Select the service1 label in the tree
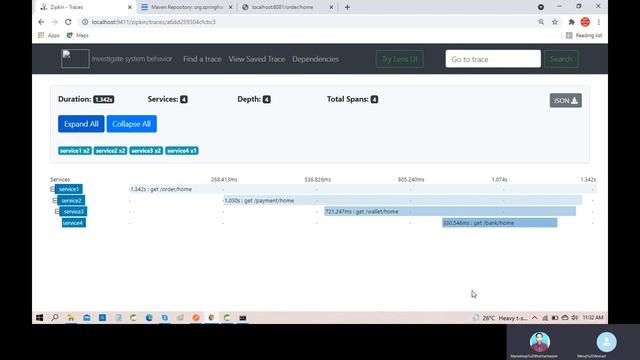 pos(69,189)
